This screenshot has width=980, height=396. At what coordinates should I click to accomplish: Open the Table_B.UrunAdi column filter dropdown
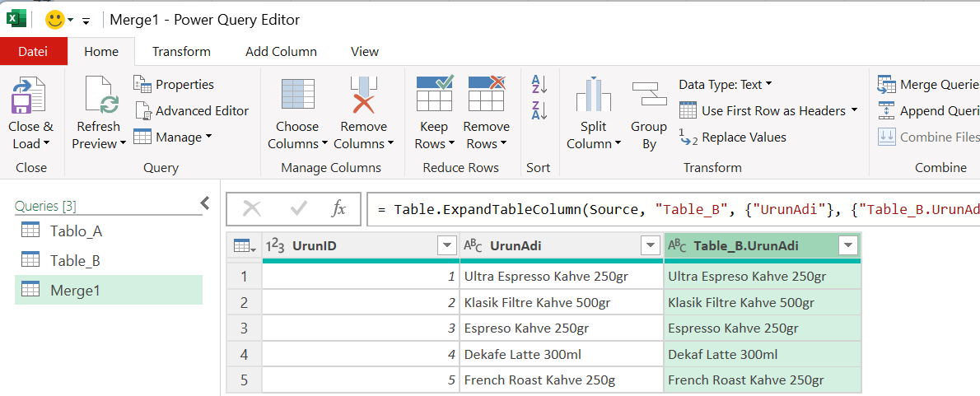coord(847,245)
